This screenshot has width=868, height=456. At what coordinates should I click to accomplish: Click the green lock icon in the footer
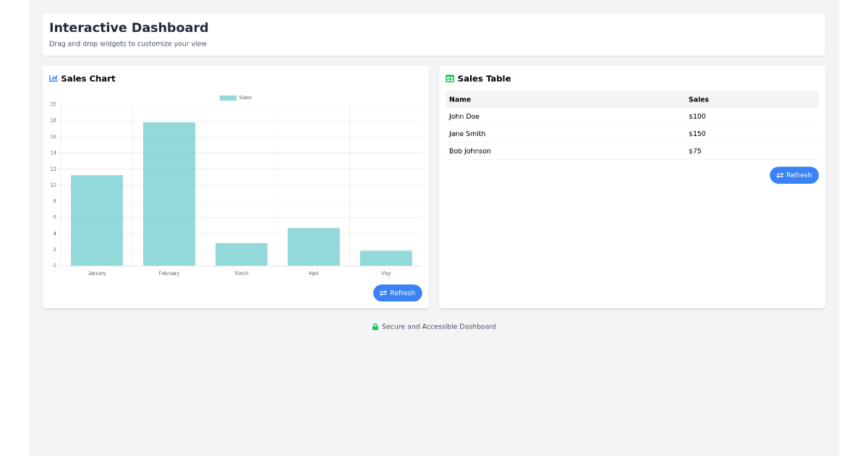[375, 326]
